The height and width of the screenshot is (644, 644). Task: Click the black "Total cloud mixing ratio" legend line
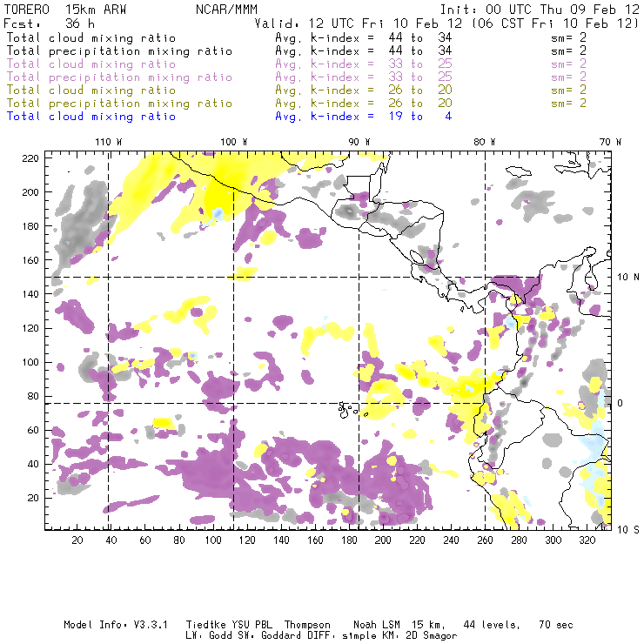click(x=91, y=37)
